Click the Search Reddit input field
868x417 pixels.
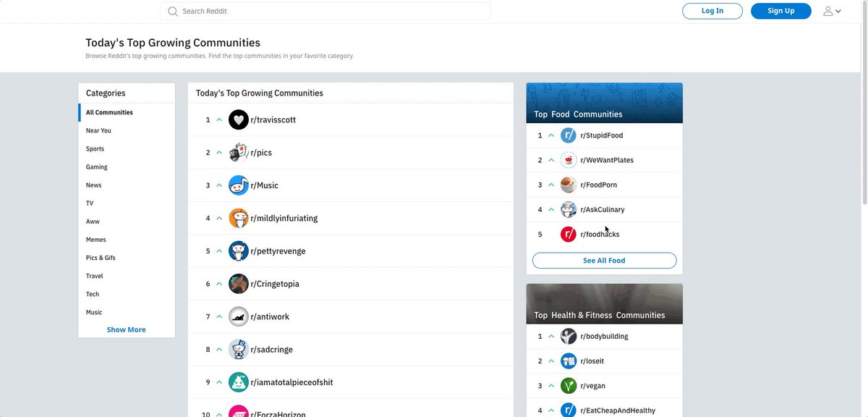(x=325, y=12)
